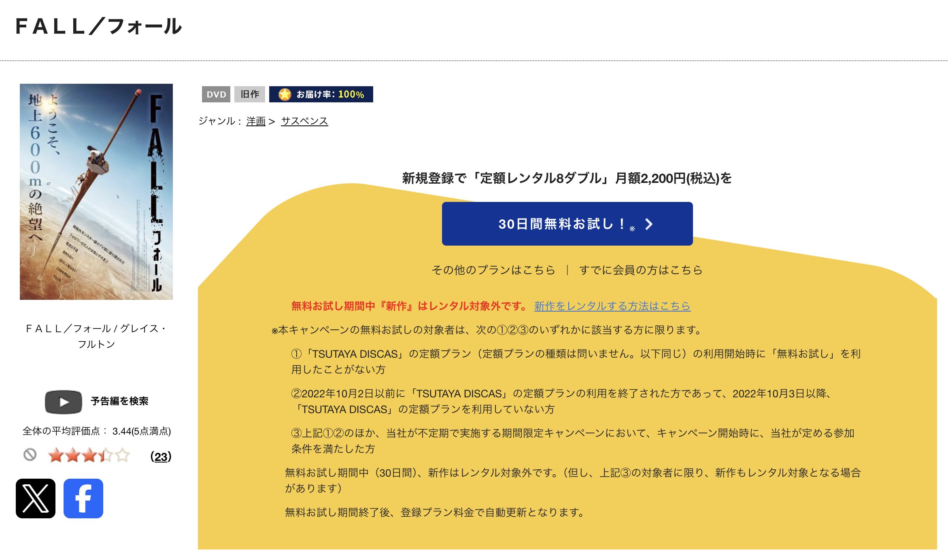
Task: Open すでに会員の方はこちら link
Action: tap(641, 270)
